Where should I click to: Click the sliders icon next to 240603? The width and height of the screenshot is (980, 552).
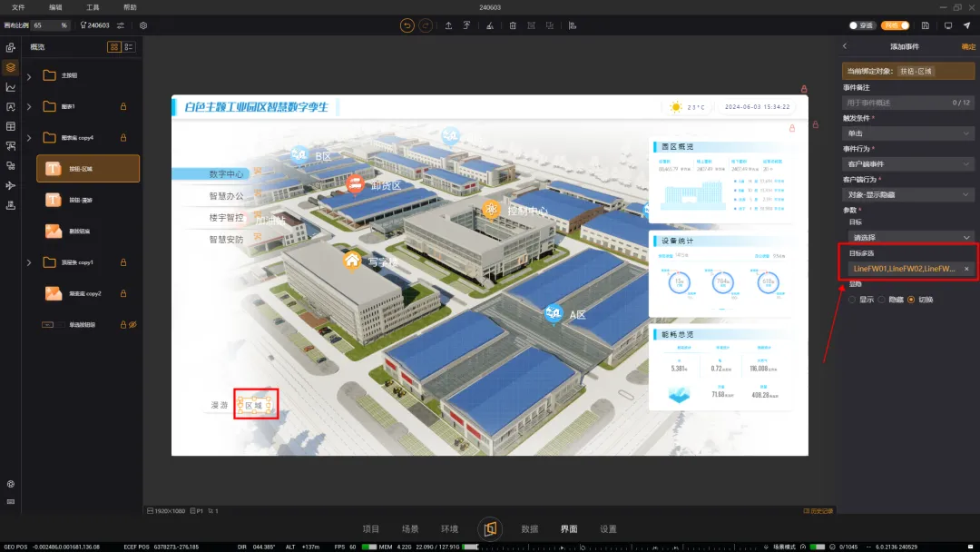coord(121,25)
